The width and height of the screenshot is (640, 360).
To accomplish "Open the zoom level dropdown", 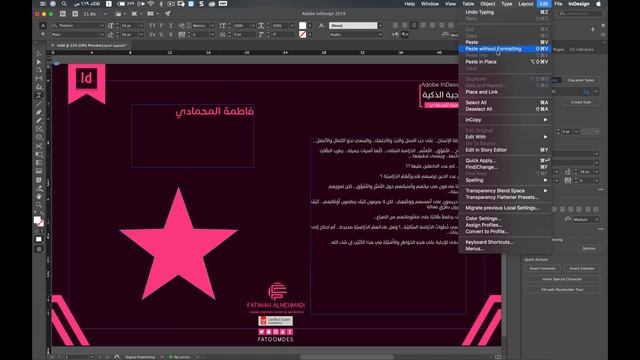I will [105, 13].
